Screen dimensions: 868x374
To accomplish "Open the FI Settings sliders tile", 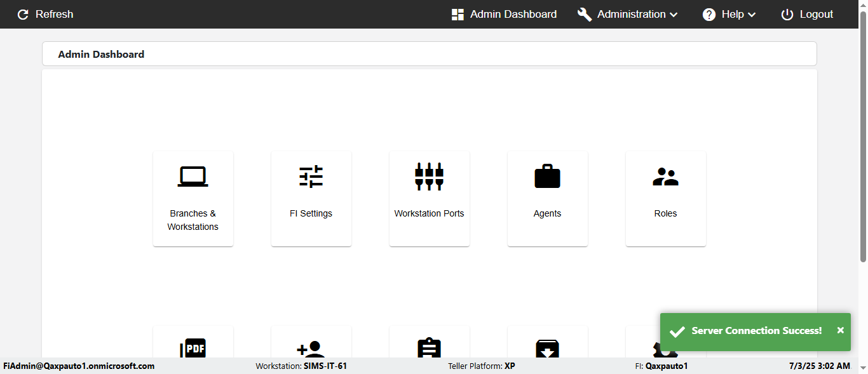I will 311,199.
